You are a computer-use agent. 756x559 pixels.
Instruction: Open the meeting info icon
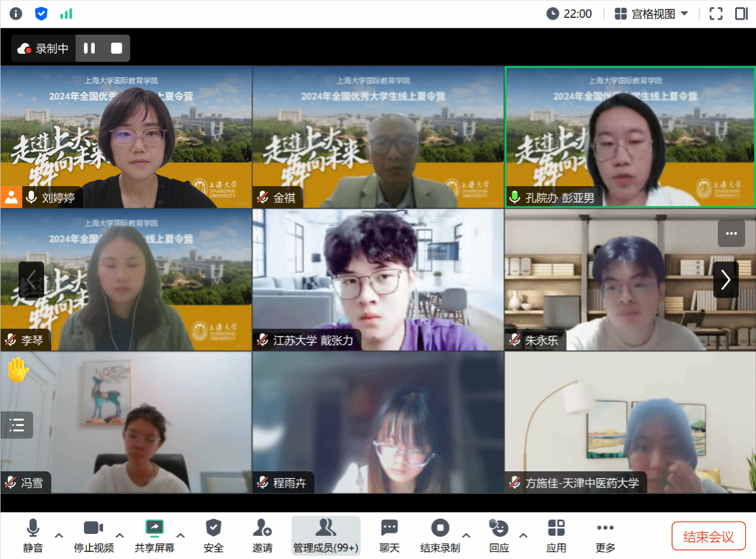16,14
